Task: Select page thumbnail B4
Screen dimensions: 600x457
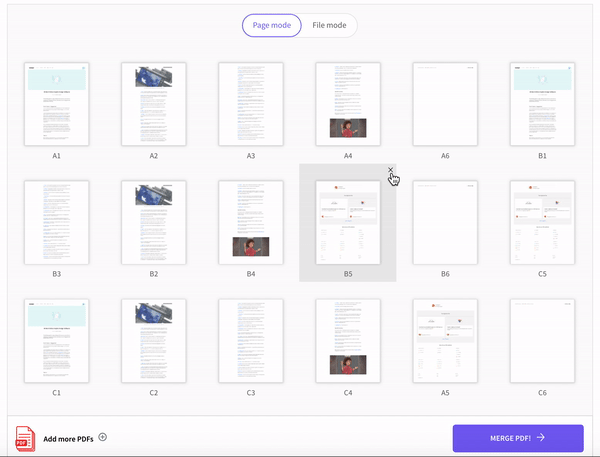Action: point(251,222)
